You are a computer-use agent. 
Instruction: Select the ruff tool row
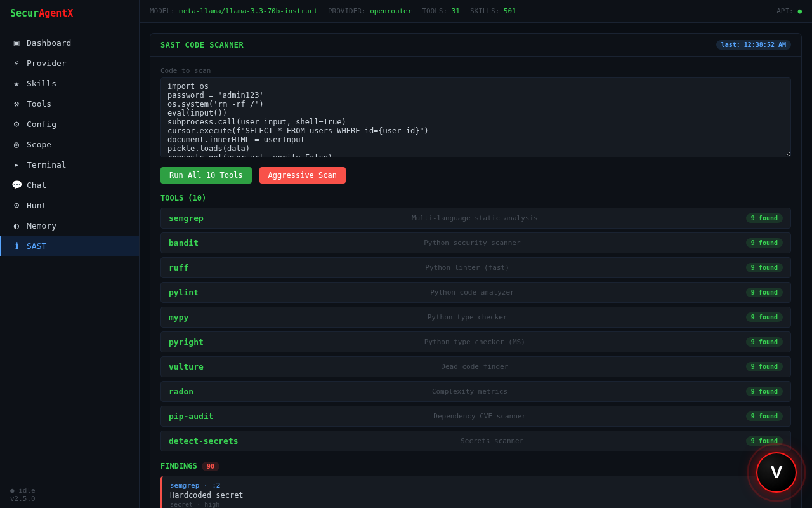point(476,267)
